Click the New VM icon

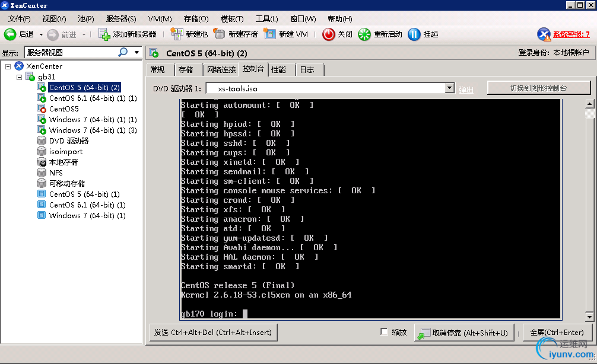click(x=269, y=34)
